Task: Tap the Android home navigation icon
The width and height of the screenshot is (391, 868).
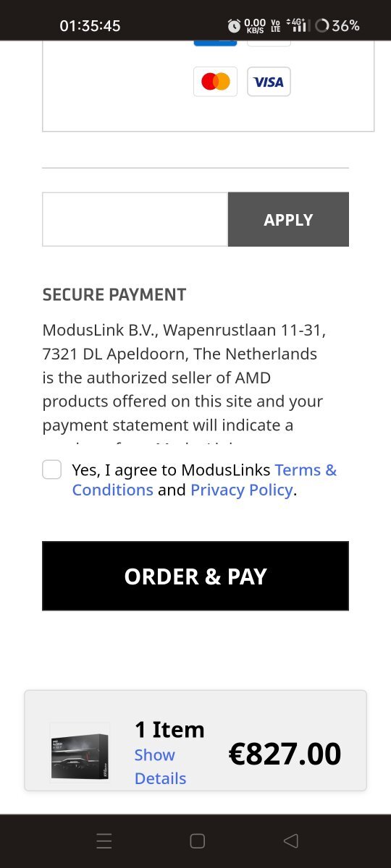Action: [197, 841]
